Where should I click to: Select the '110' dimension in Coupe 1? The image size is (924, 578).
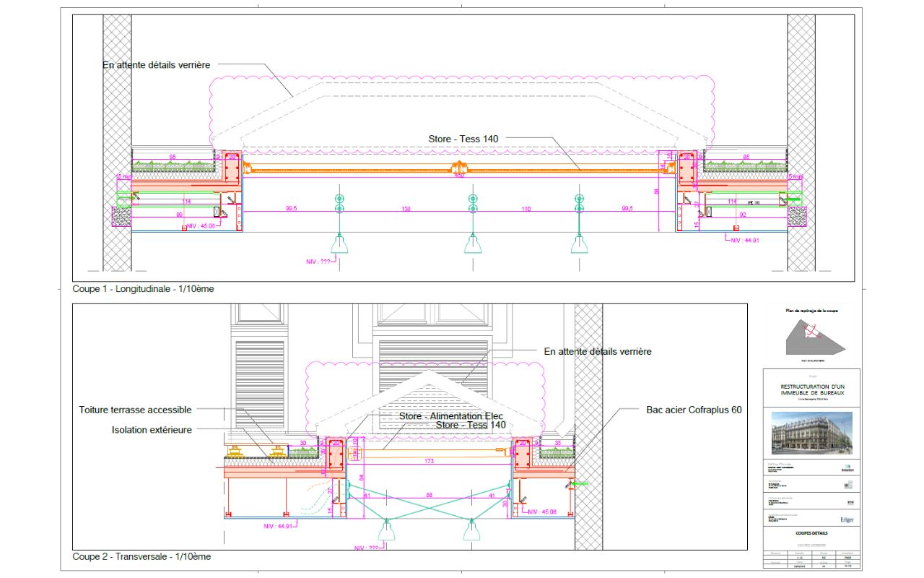coord(526,209)
